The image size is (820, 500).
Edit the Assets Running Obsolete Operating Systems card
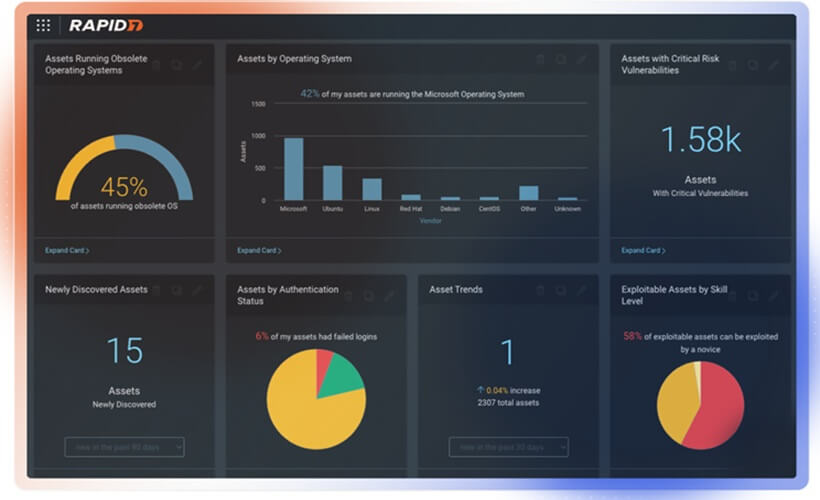[x=197, y=65]
